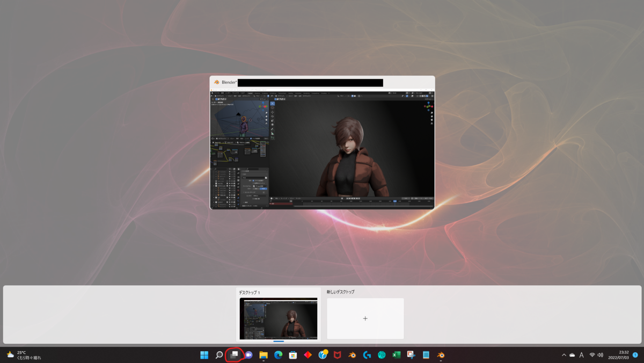Open McAfee from the taskbar
This screenshot has width=644, height=363.
(x=337, y=355)
